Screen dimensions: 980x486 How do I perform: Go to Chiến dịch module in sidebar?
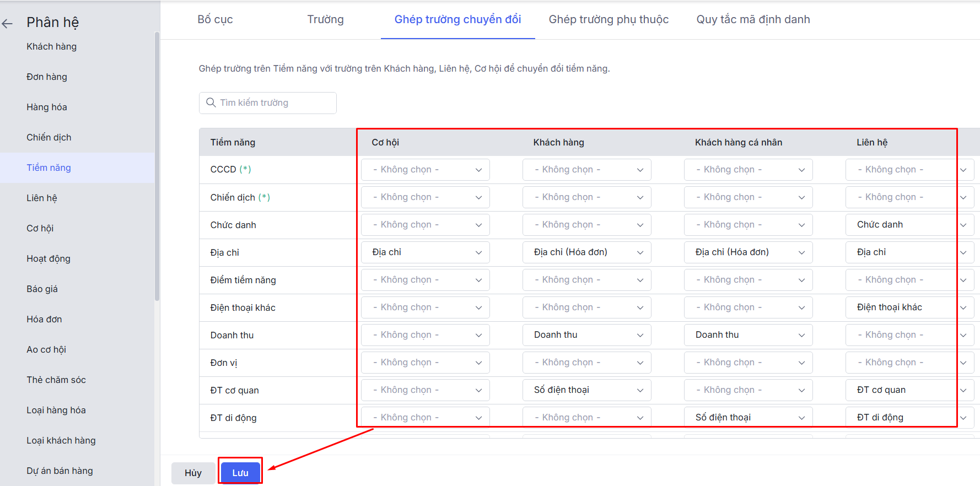pos(49,138)
